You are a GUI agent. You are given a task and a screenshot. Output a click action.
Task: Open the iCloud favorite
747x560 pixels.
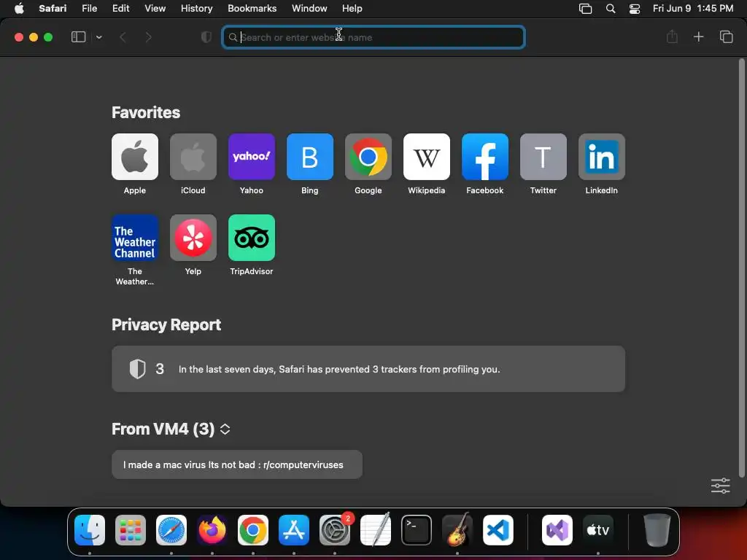[x=193, y=157]
